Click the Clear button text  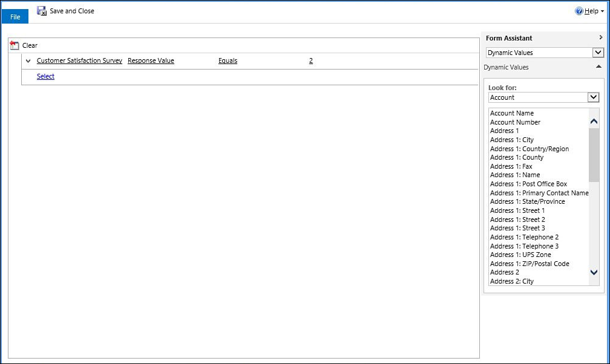click(30, 45)
